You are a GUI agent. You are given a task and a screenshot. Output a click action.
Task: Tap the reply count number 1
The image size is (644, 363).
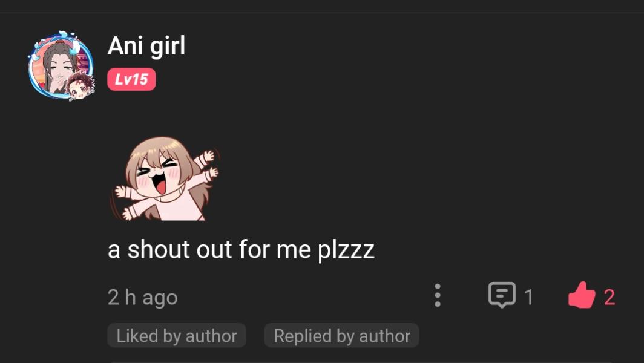pos(528,297)
